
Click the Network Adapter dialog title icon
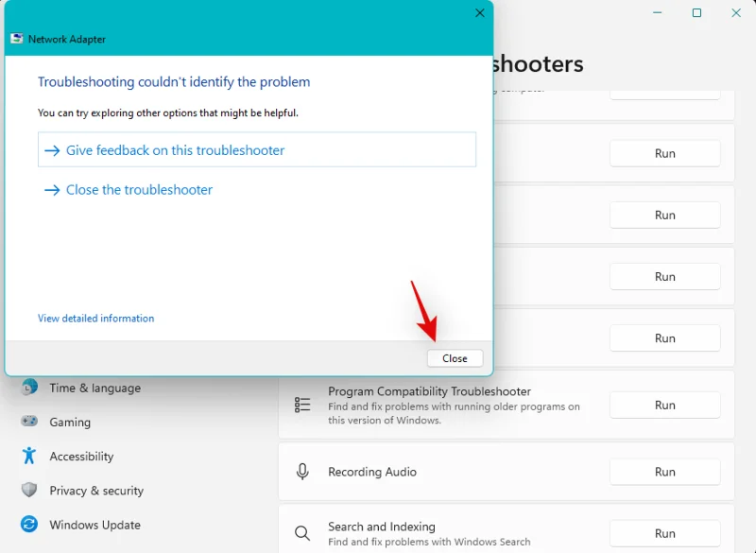point(17,39)
